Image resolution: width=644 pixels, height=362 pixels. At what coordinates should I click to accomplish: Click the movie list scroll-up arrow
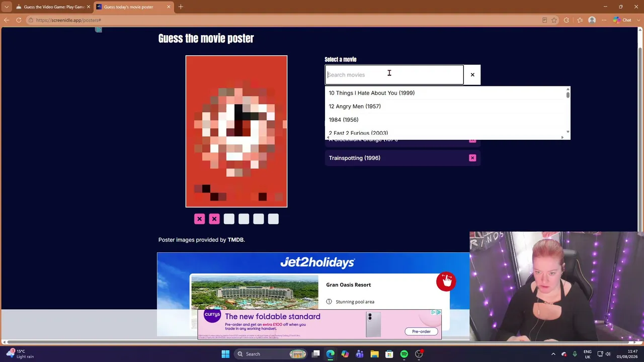click(568, 89)
